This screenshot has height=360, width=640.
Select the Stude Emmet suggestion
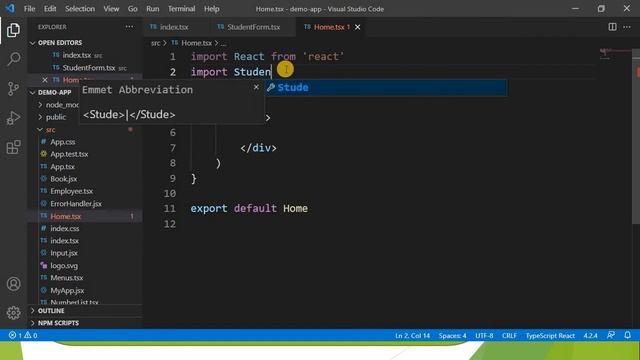pyautogui.click(x=386, y=87)
